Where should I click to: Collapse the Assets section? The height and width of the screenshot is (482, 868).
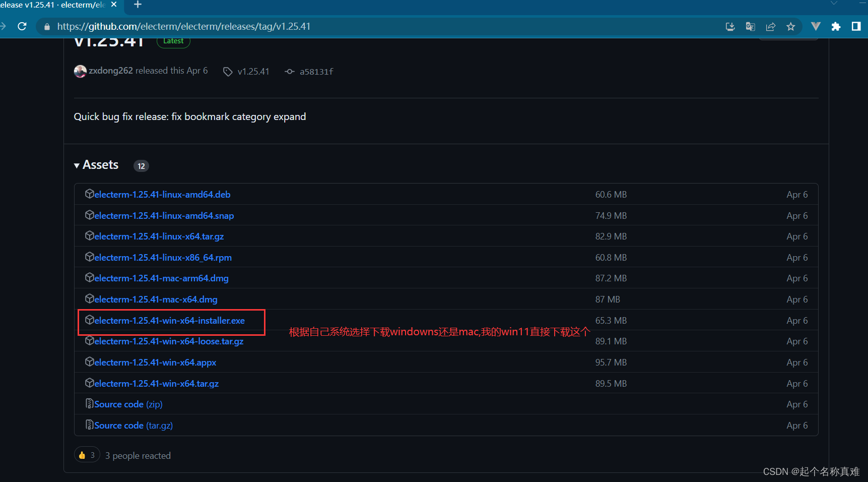pos(96,165)
